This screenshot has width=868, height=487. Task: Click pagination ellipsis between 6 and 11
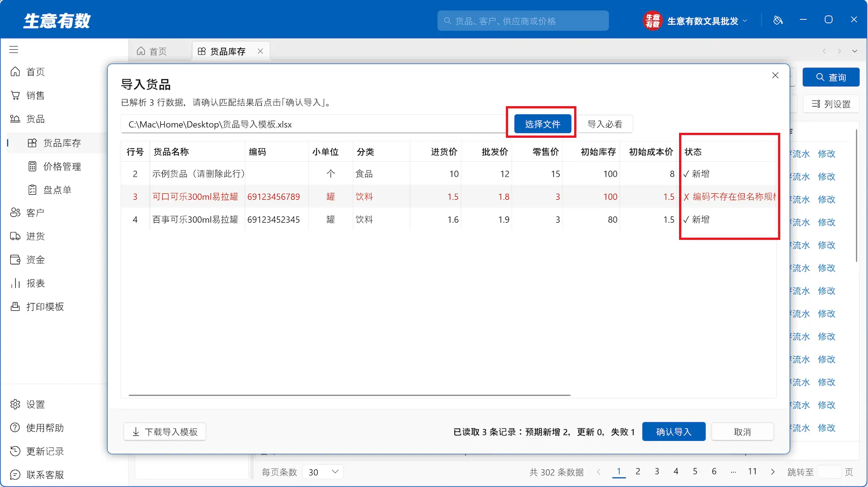tap(733, 472)
